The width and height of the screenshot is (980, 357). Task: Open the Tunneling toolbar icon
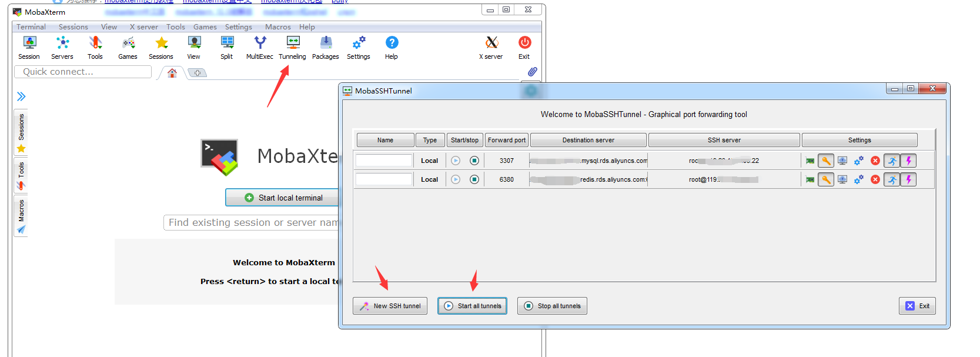[x=293, y=48]
